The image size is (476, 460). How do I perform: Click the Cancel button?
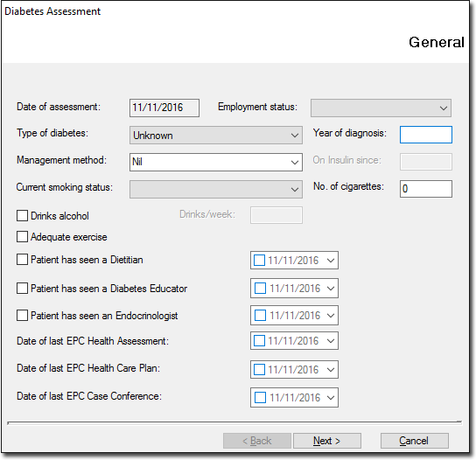click(415, 441)
